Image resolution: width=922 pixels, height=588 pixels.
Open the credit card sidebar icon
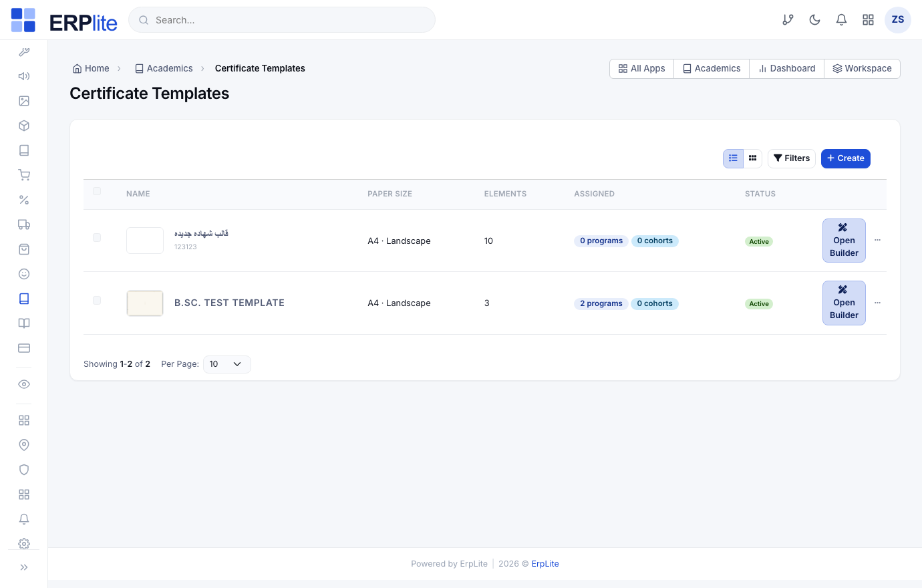[x=24, y=348]
